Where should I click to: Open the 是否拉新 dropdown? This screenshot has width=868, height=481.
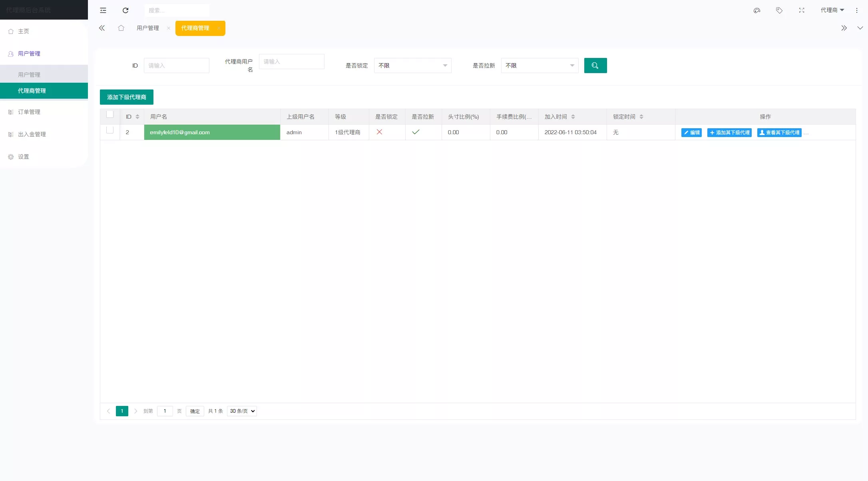click(x=540, y=66)
